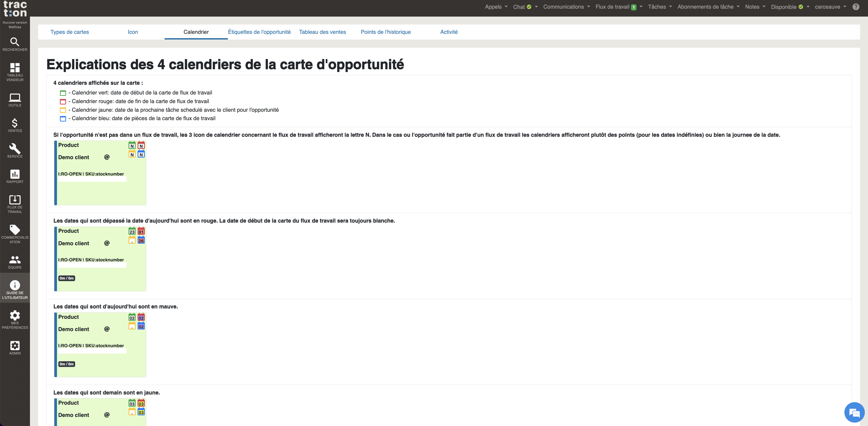Click mauve 02 red-framed calendar on card
868x426 pixels.
[x=141, y=317]
